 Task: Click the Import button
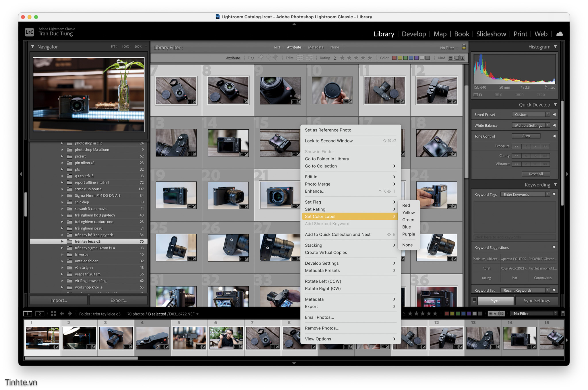pos(59,300)
